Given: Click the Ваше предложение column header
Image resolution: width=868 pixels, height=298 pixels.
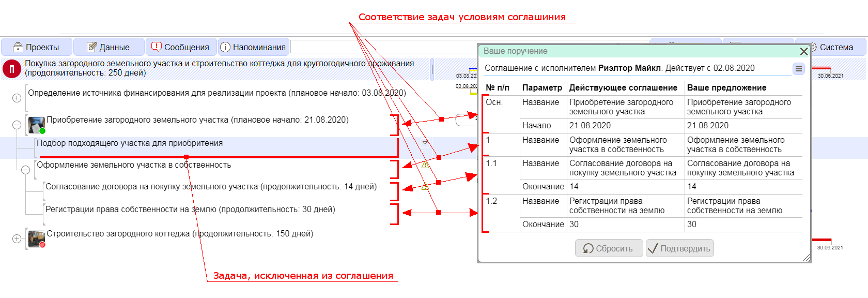Looking at the screenshot, I should pos(726,88).
